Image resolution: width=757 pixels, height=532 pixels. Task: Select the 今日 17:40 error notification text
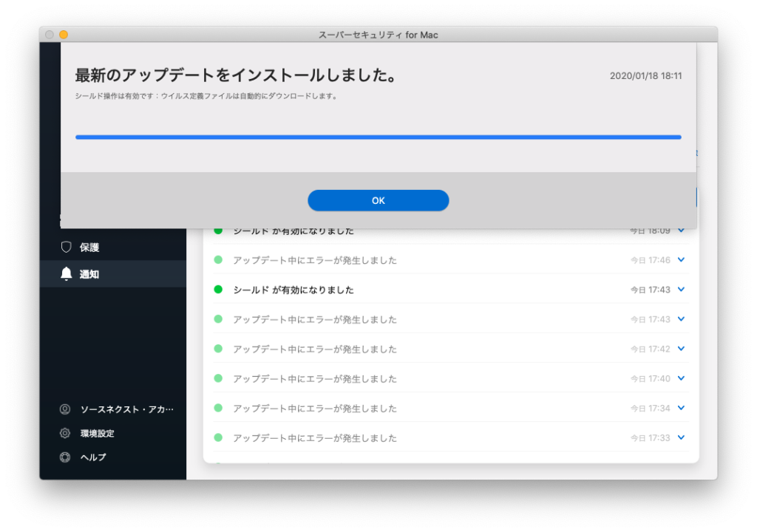point(315,378)
